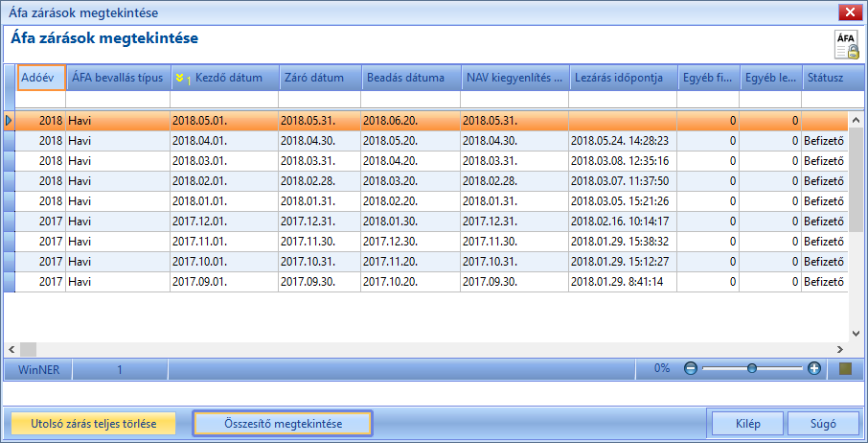Select the cell '2018.03.05. 15:21:26'
This screenshot has height=443, width=868.
click(x=623, y=201)
